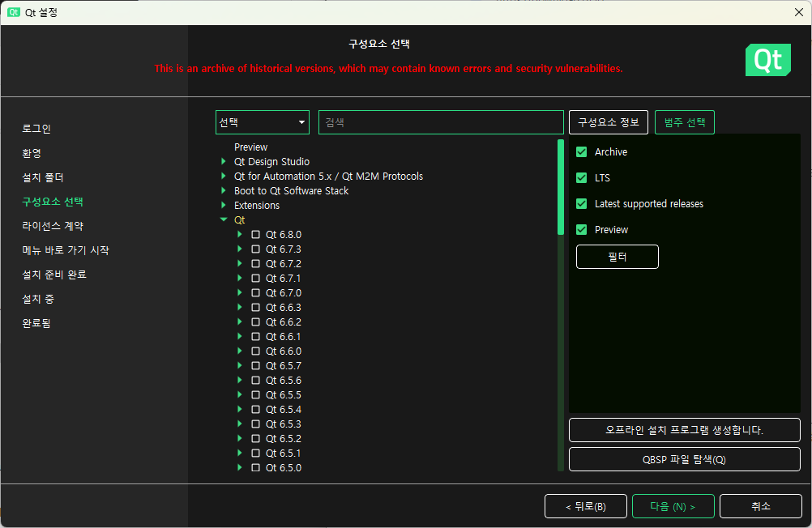
Task: Expand the Qt Design Studio node
Action: pyautogui.click(x=223, y=161)
